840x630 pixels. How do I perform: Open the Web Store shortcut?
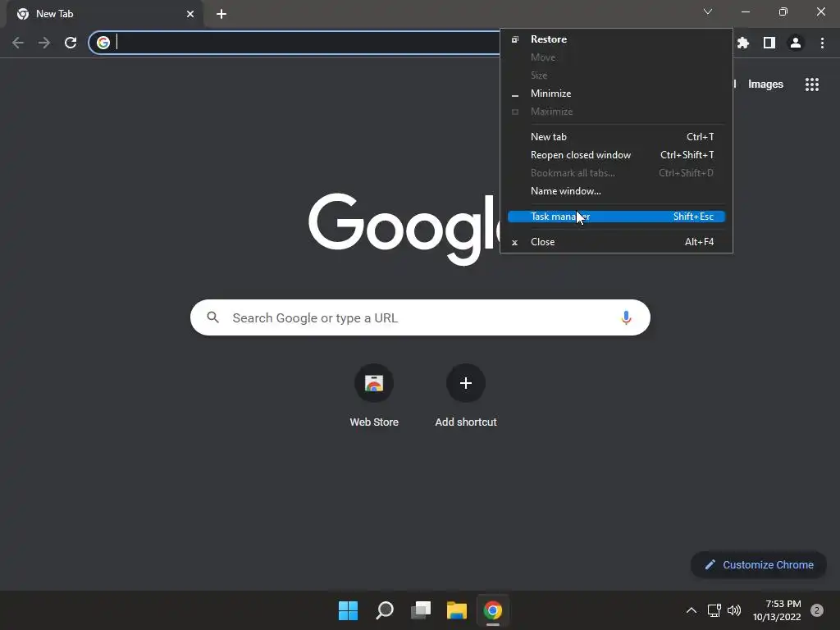[374, 383]
